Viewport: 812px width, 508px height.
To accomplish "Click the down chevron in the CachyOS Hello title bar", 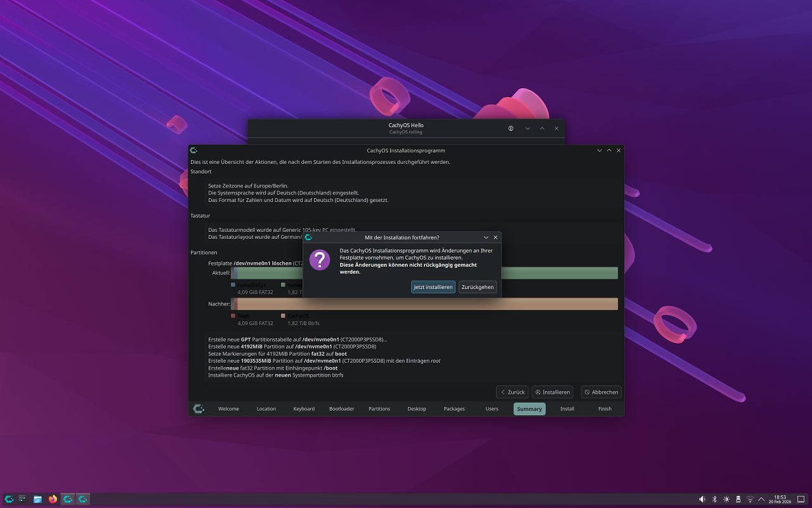I will pos(528,128).
